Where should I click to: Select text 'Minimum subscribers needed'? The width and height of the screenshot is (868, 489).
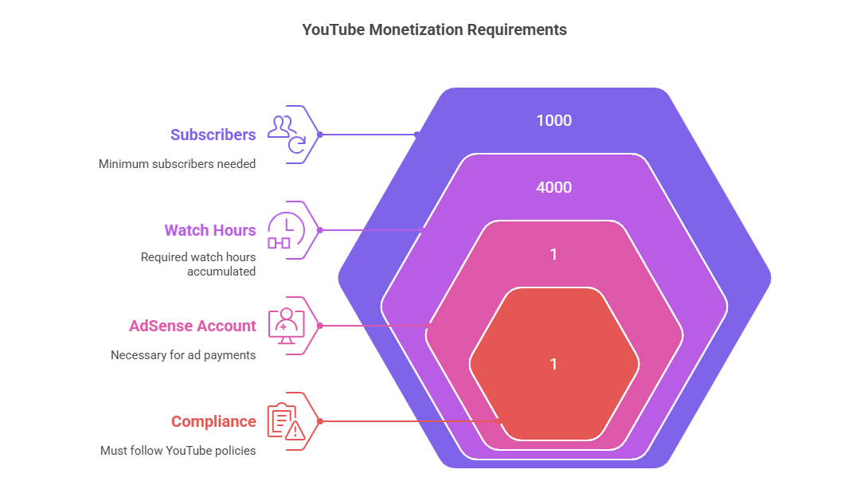[177, 164]
